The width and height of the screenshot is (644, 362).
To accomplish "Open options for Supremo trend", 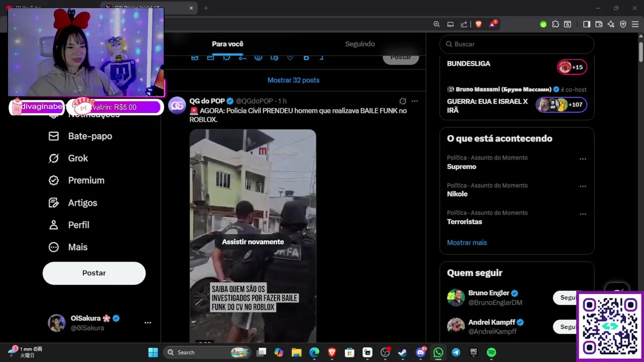I will point(583,159).
